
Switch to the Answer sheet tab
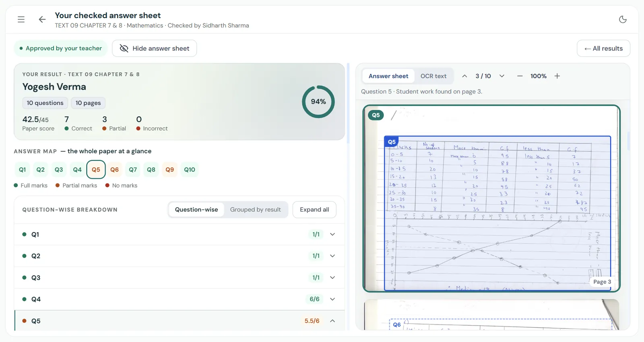pos(388,76)
